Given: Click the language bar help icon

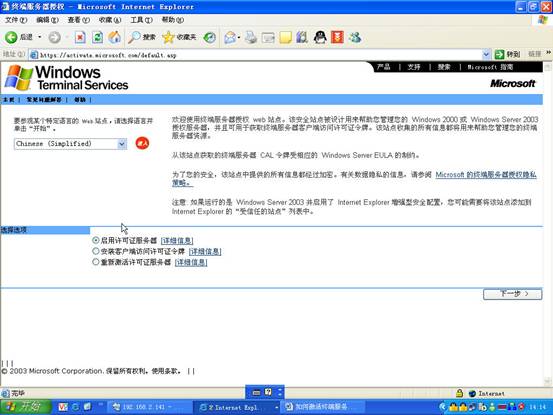Looking at the screenshot, I should [x=268, y=392].
